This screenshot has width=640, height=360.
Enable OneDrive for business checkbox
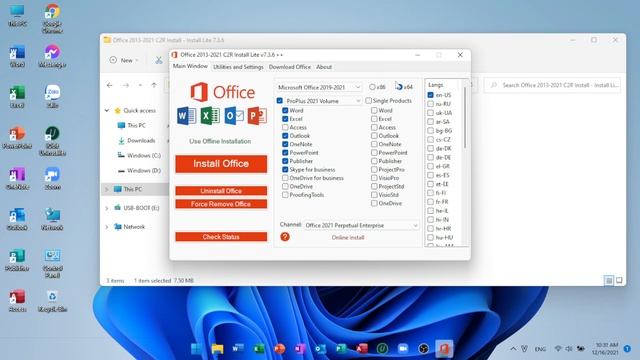pyautogui.click(x=285, y=178)
